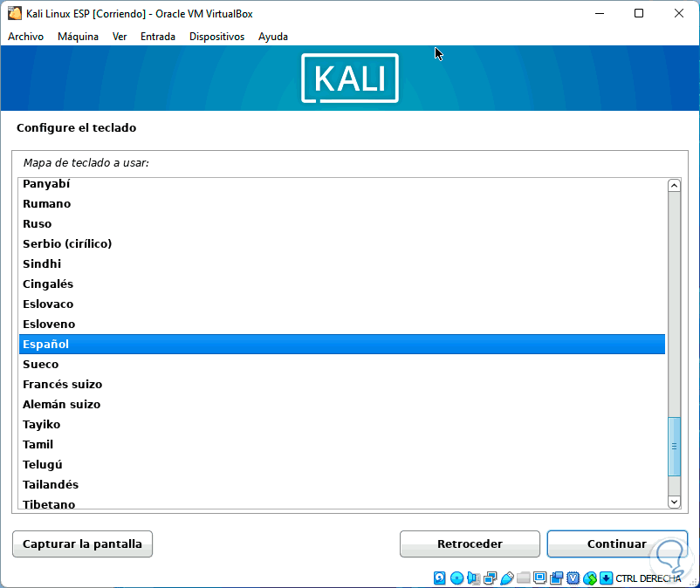Image resolution: width=700 pixels, height=588 pixels.
Task: Select Panyabí keyboard layout
Action: (x=342, y=184)
